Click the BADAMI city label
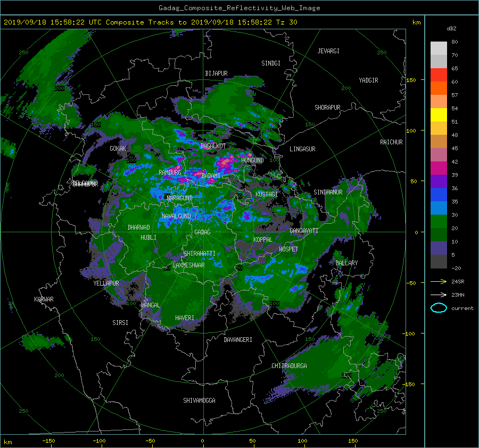Screen dimensions: 479x448 (211, 176)
